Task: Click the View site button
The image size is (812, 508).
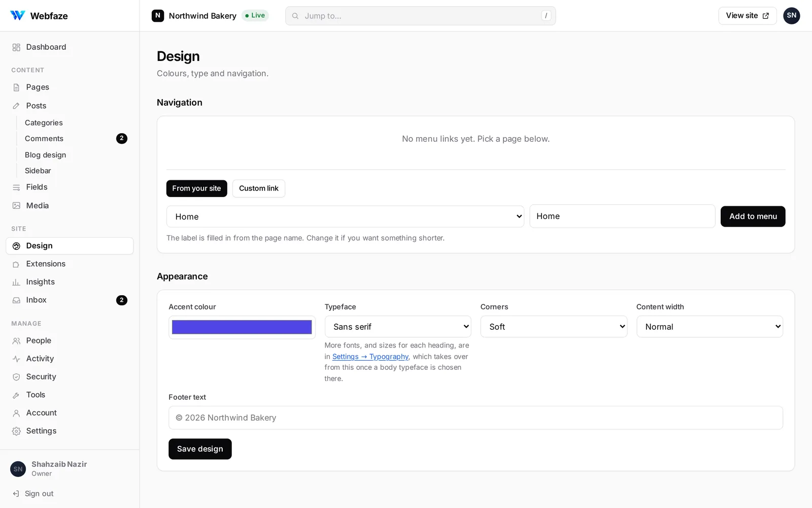Action: click(x=747, y=16)
